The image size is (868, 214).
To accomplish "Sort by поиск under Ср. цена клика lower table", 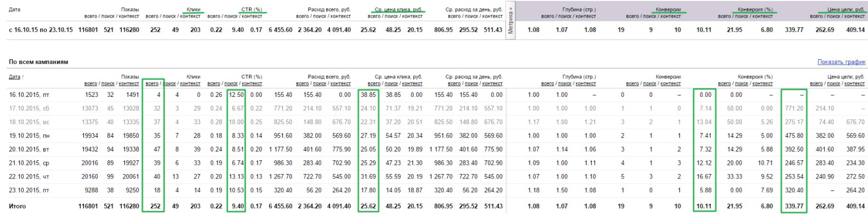I will 392,84.
